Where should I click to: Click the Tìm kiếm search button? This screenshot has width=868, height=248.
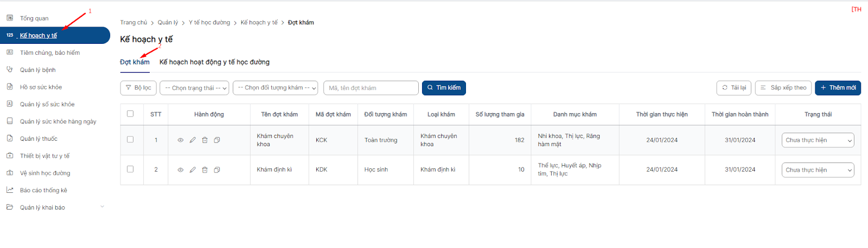click(x=443, y=88)
